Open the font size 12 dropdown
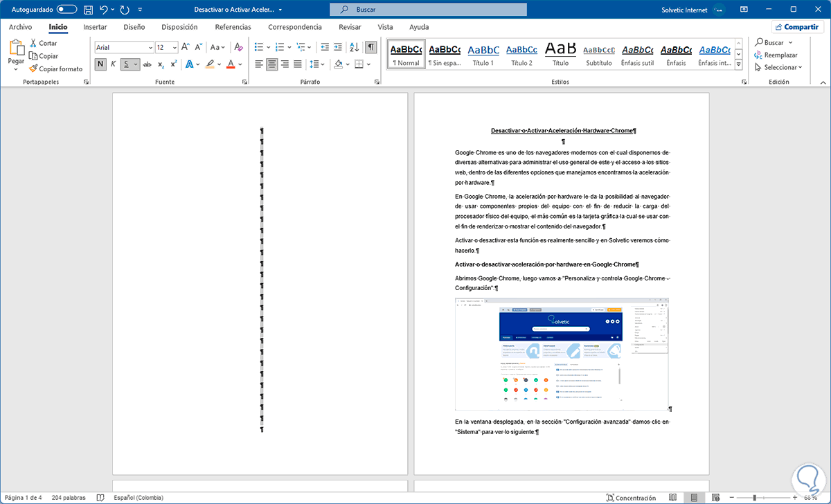This screenshot has width=831, height=504. pos(175,47)
